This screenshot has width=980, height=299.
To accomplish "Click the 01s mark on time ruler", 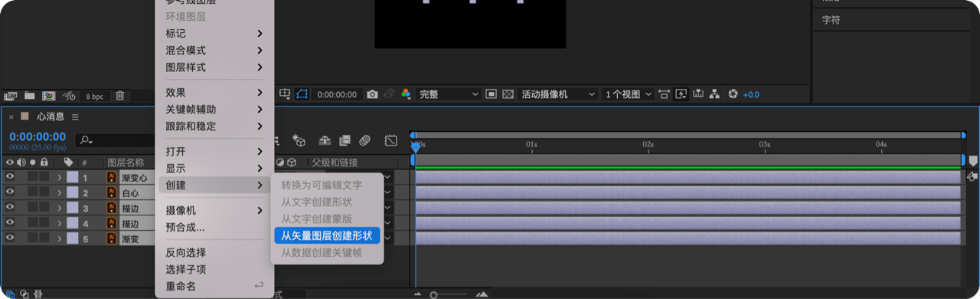I will point(531,144).
